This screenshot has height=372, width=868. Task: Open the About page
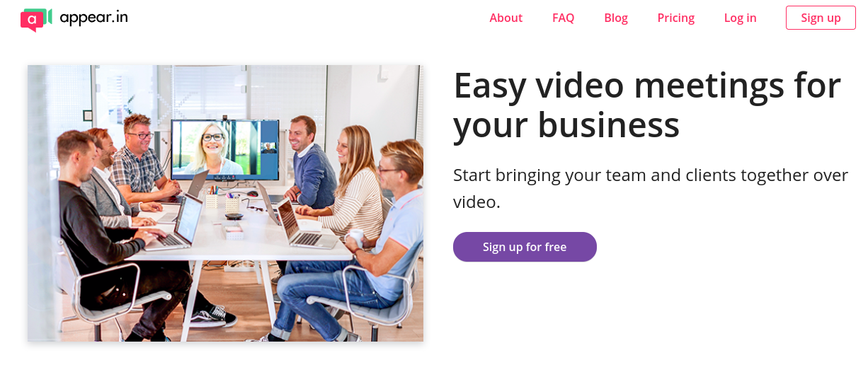(506, 18)
